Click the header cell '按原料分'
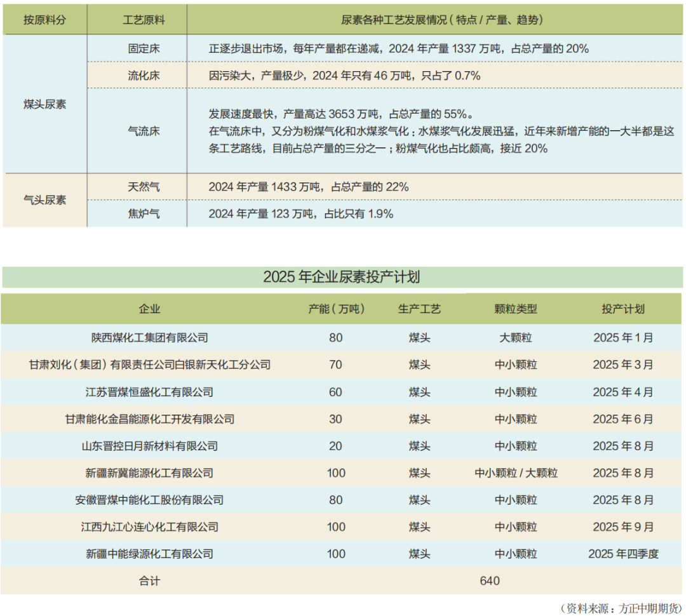 point(44,20)
